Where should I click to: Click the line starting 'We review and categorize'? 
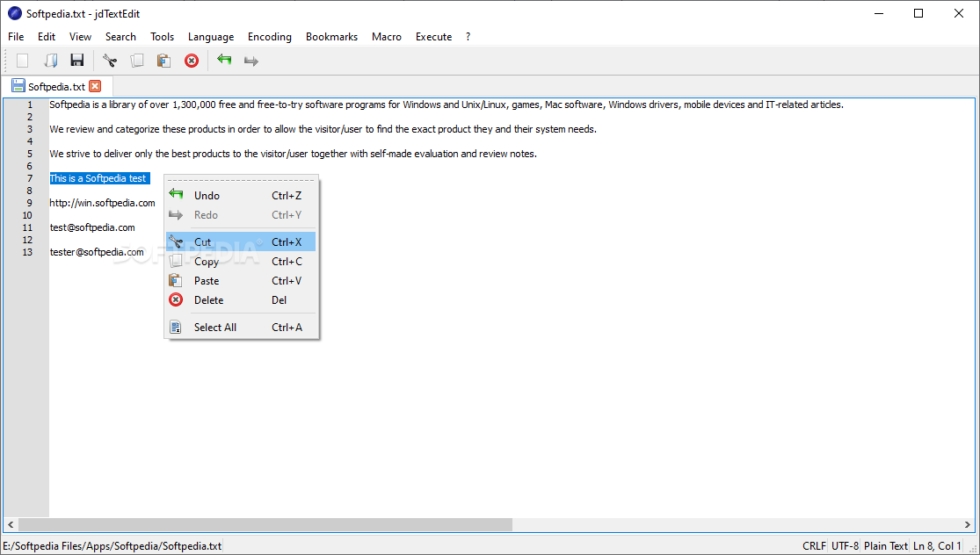point(323,129)
